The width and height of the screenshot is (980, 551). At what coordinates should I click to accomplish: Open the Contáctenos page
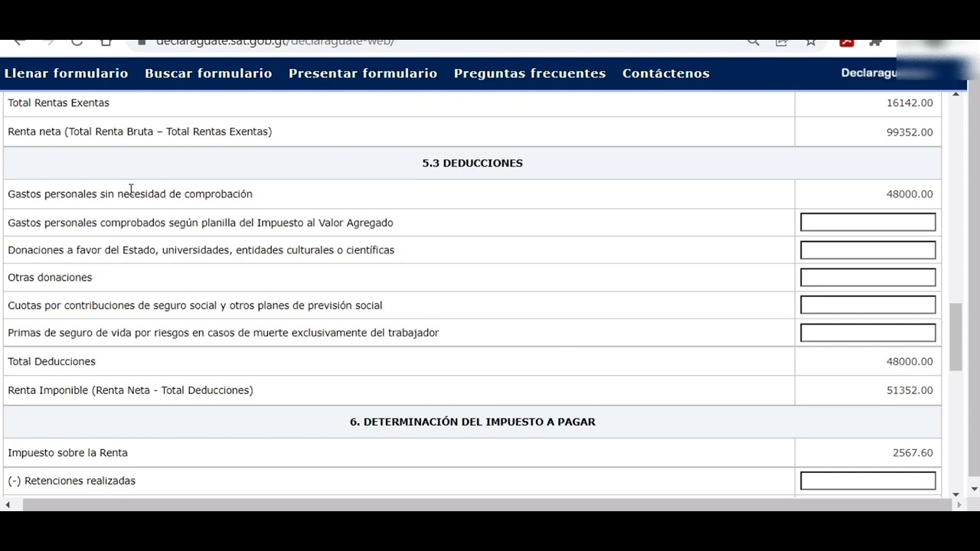pyautogui.click(x=666, y=73)
